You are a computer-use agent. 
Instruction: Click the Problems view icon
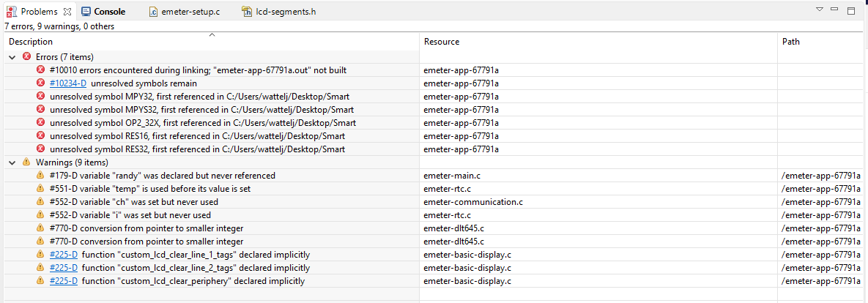[x=12, y=12]
